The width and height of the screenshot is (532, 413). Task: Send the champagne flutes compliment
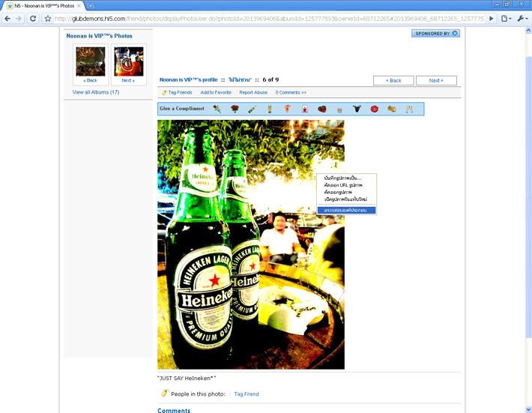tap(409, 109)
